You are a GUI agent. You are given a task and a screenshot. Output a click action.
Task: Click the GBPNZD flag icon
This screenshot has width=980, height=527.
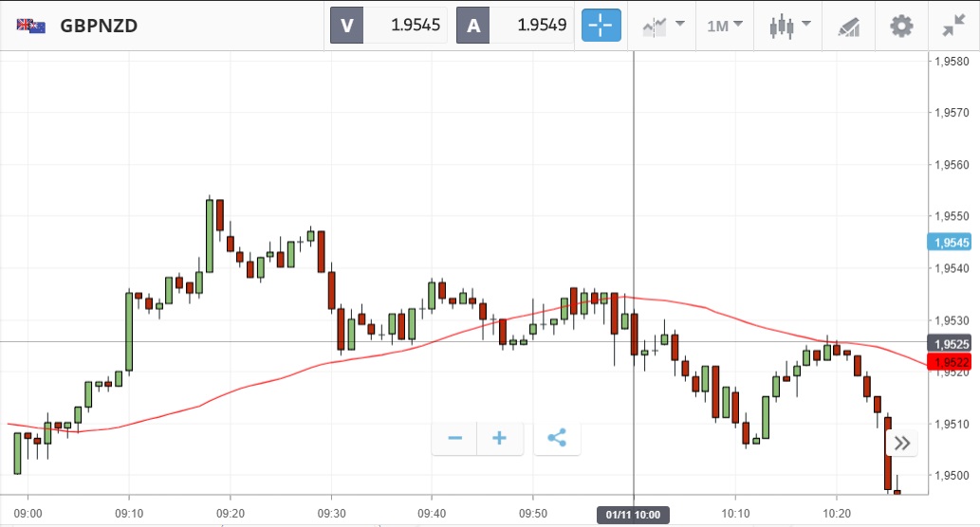(30, 26)
